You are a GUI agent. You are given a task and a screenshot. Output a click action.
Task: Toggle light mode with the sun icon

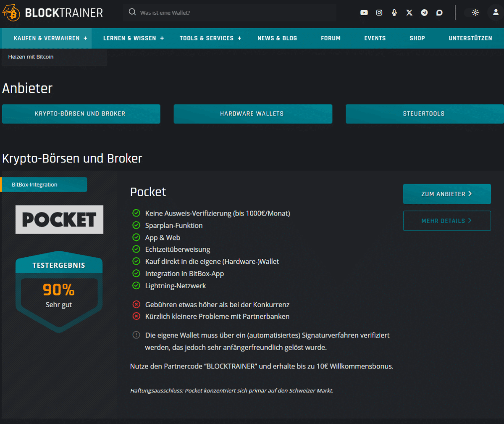[x=475, y=13]
